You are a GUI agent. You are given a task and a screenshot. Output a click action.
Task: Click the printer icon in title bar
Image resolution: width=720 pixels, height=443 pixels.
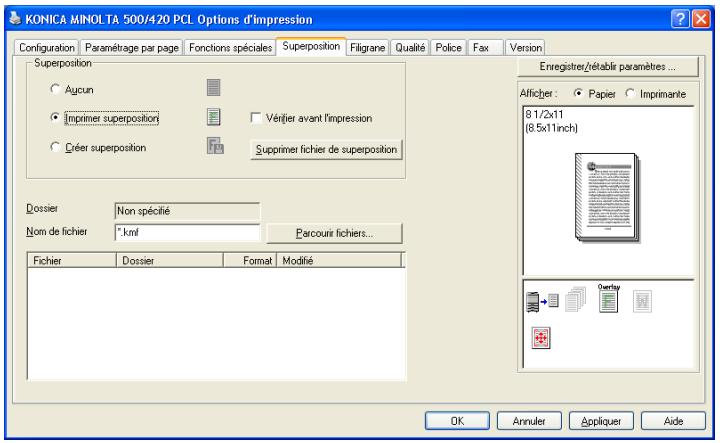click(15, 19)
